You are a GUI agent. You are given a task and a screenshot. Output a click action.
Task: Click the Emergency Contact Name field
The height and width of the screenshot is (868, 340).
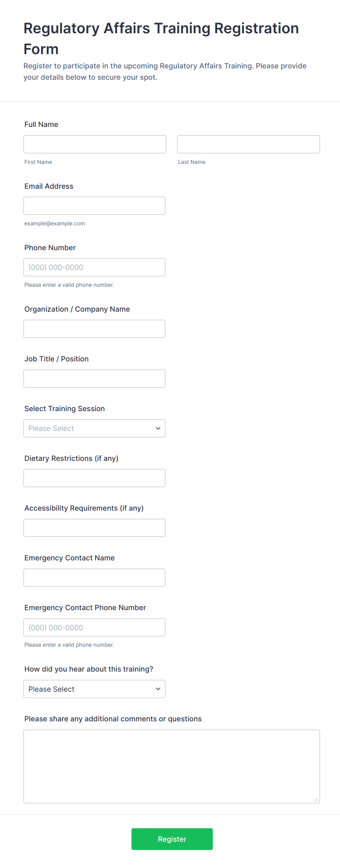click(94, 578)
